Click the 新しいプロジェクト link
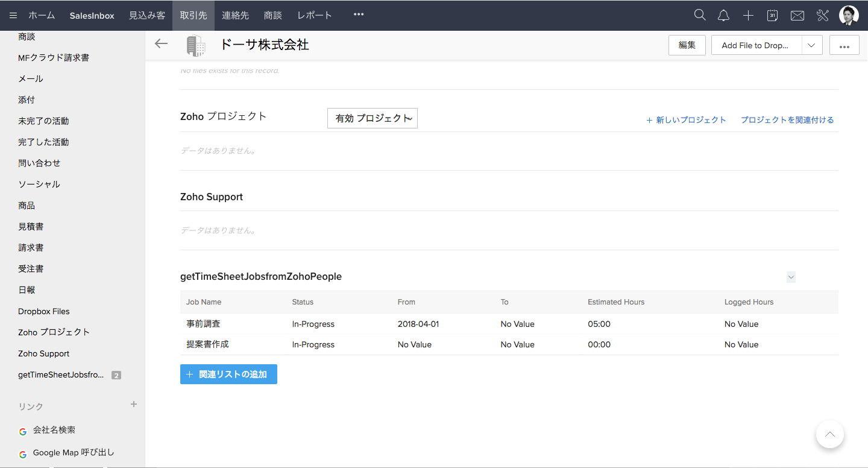868x468 pixels. [x=686, y=120]
